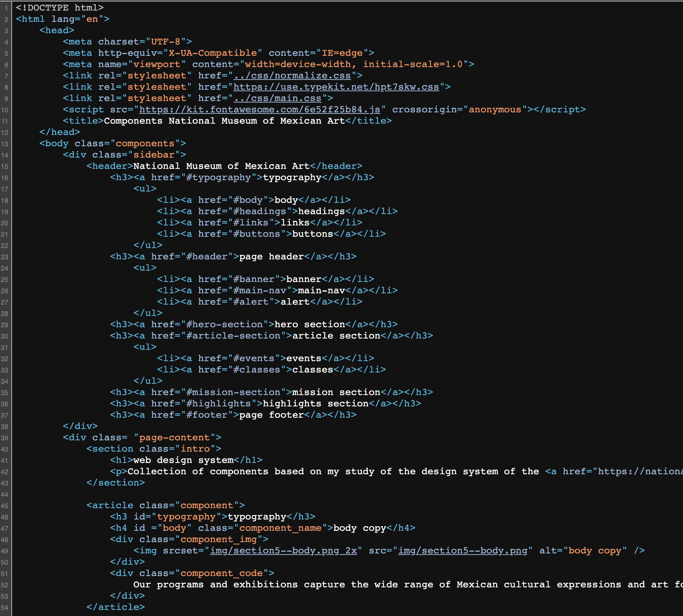Click the "#alert" href value
Viewport: 683px width, 616px height.
coord(251,302)
